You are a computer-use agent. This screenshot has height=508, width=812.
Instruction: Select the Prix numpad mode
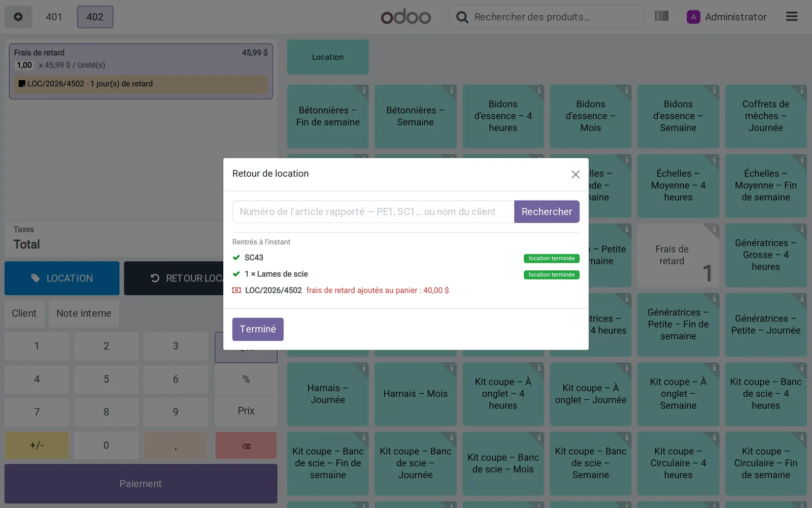click(246, 411)
